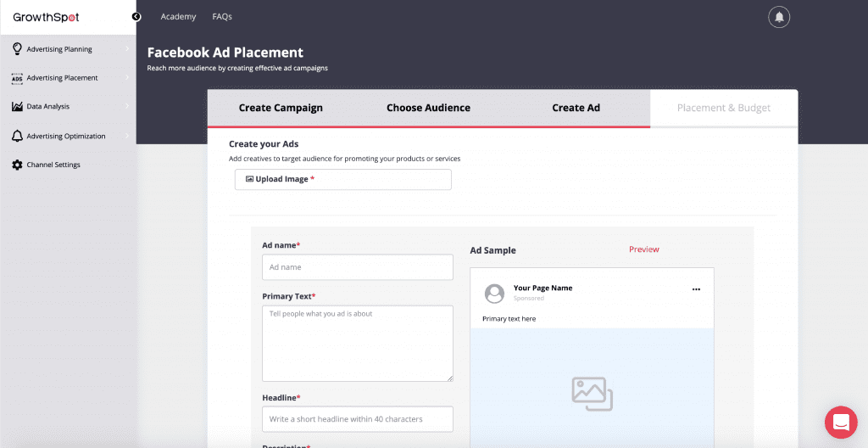Click the Advertising Planning lightbulb icon

[17, 49]
